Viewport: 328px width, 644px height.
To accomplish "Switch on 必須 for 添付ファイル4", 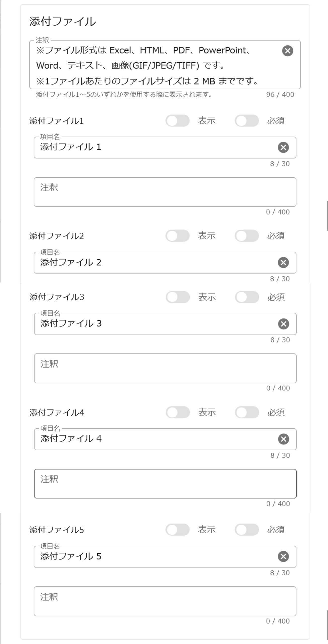I will point(247,412).
